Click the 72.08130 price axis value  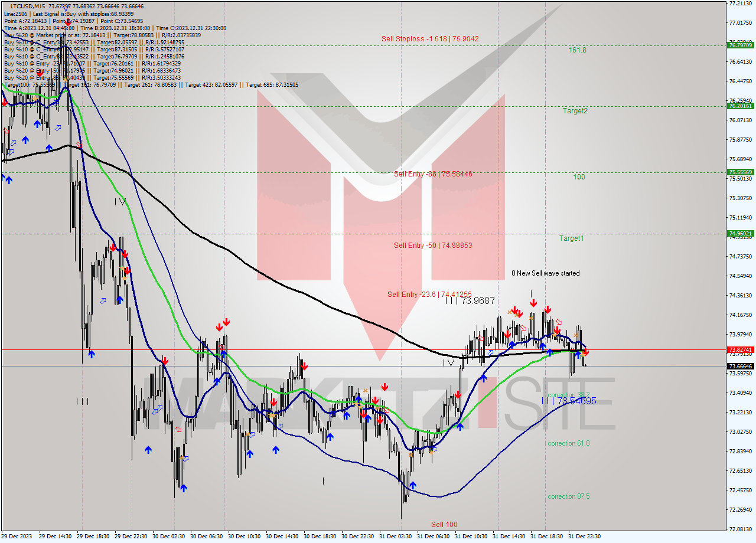click(741, 529)
